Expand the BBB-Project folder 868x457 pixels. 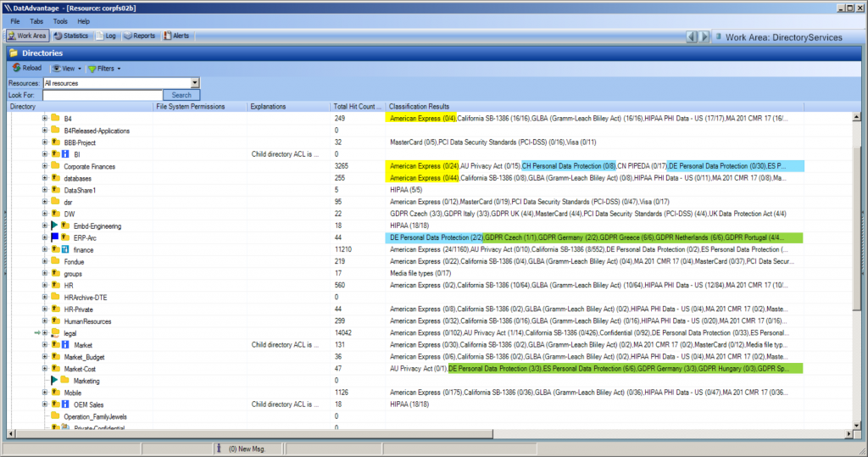pyautogui.click(x=45, y=142)
